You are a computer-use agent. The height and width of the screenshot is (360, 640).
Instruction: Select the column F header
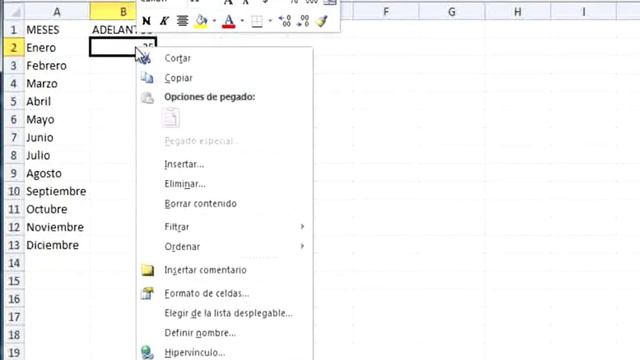pyautogui.click(x=386, y=12)
